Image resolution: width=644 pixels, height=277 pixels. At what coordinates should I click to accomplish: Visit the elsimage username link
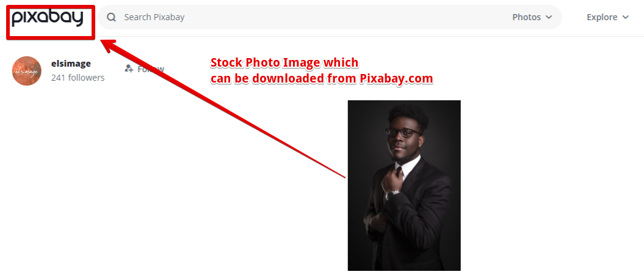tap(71, 64)
